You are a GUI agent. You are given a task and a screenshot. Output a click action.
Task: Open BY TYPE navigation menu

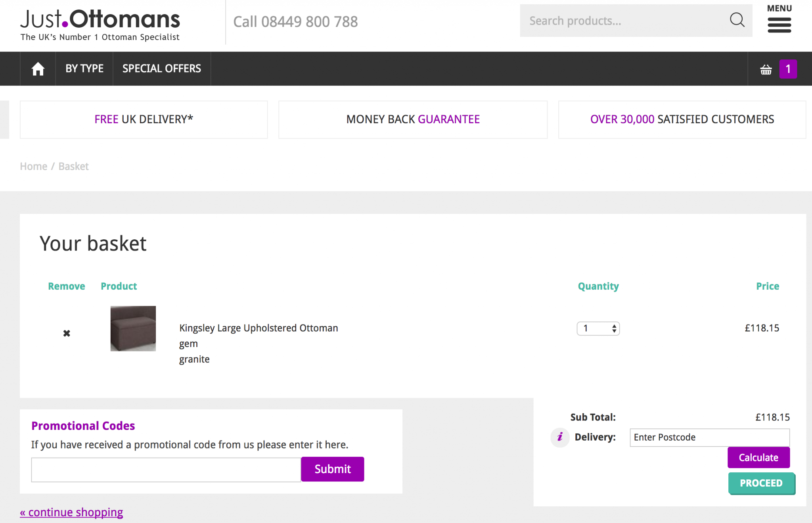coord(84,69)
